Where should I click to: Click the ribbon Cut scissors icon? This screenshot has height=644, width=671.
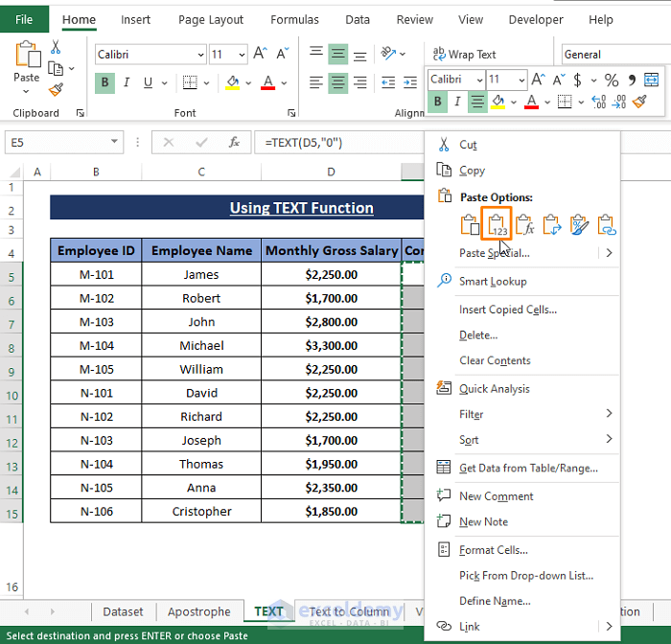(56, 47)
